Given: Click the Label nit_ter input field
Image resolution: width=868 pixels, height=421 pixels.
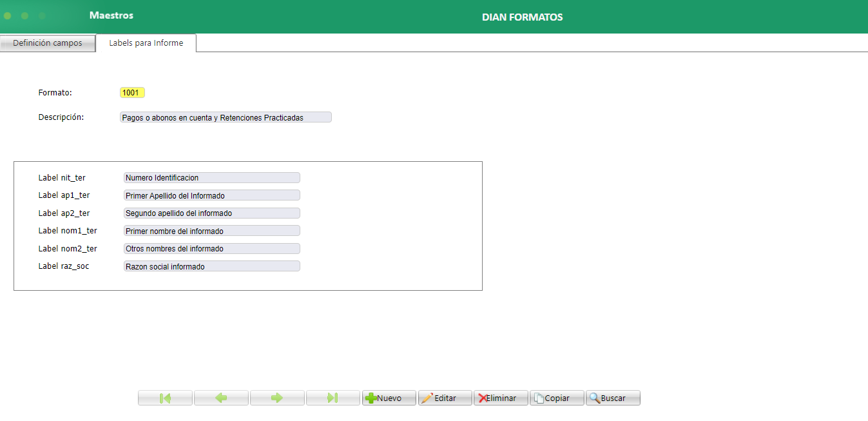Looking at the screenshot, I should (x=212, y=178).
